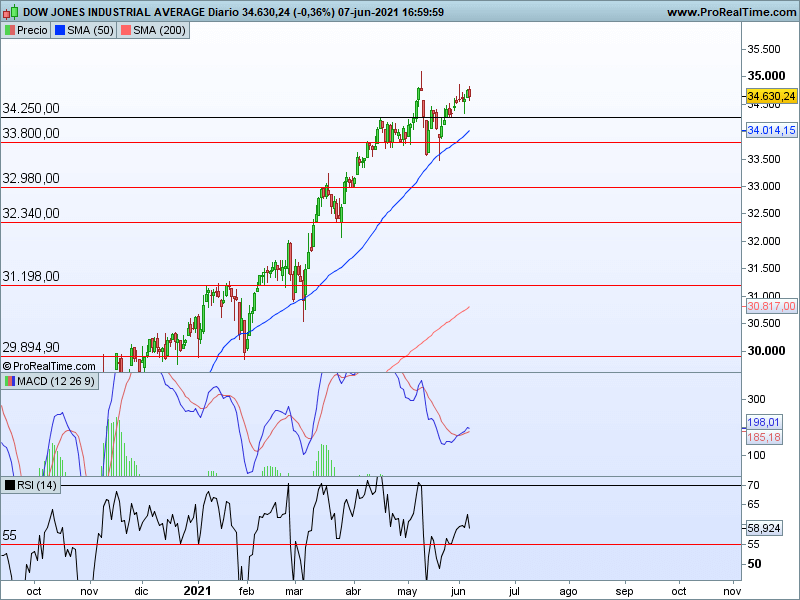Click the yellow current price tag 34.630,24

[771, 96]
